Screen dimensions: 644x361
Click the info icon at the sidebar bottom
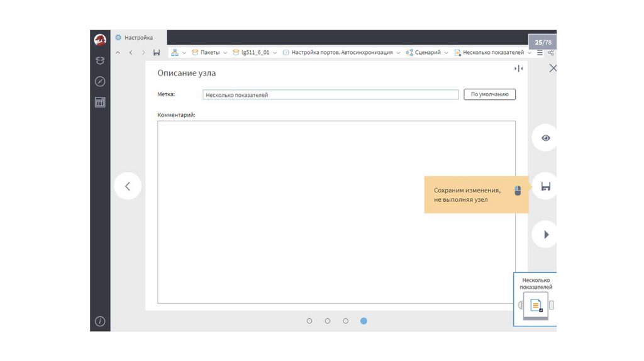coord(100,321)
